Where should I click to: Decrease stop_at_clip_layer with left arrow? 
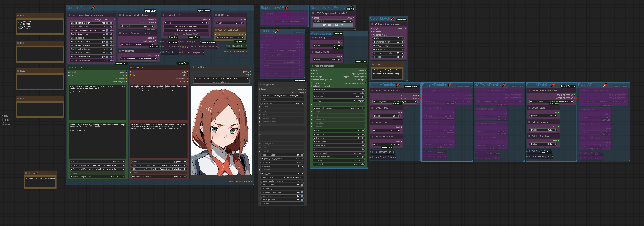[x=218, y=38]
